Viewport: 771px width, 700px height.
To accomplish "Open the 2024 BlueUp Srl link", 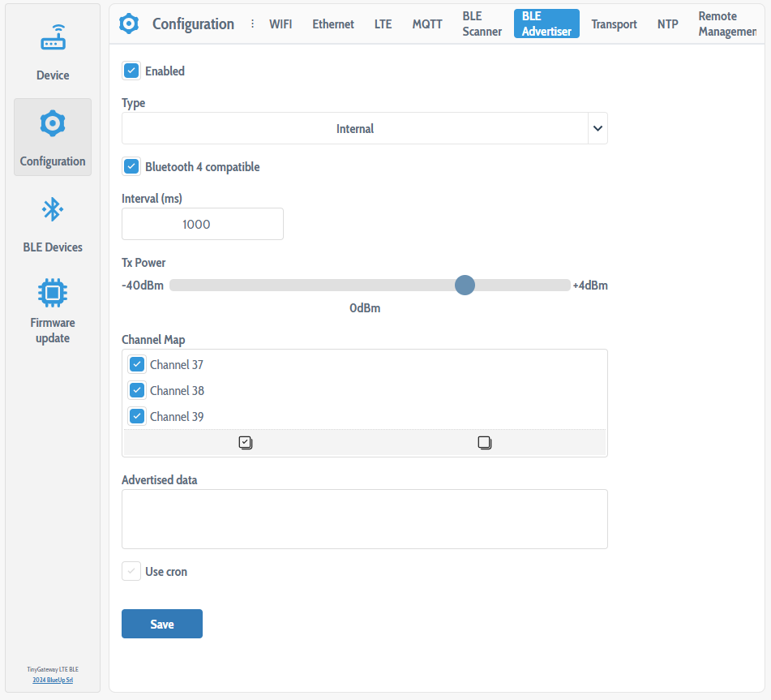I will coord(53,680).
